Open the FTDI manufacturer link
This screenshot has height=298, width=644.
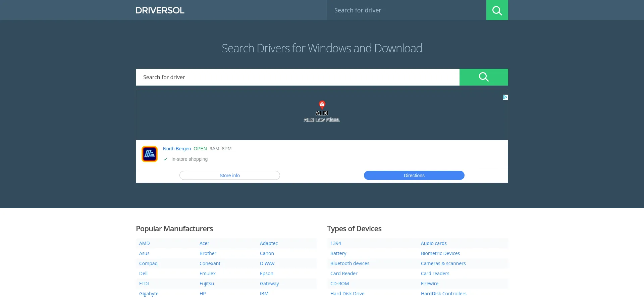tap(144, 284)
